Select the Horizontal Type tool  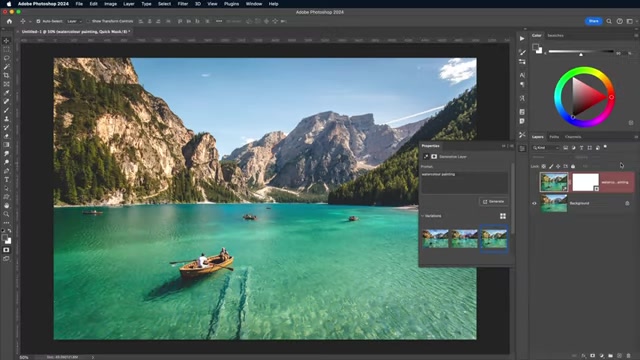pos(6,180)
